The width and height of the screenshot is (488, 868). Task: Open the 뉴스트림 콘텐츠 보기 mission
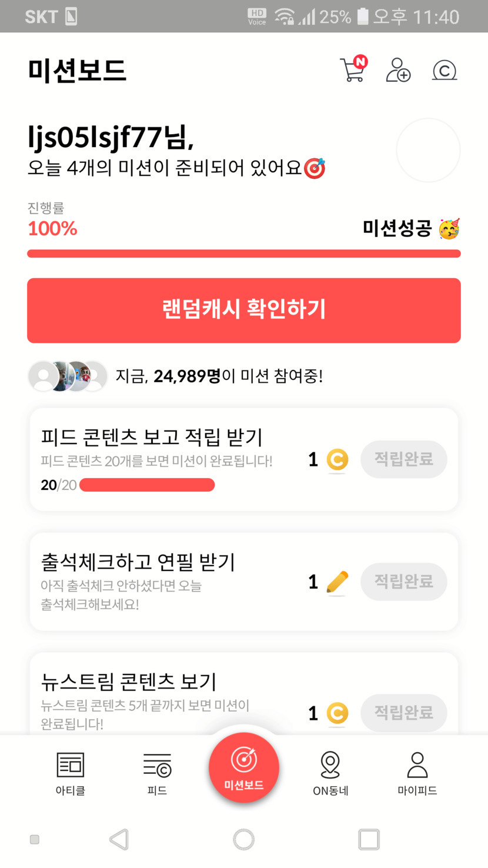[x=129, y=682]
